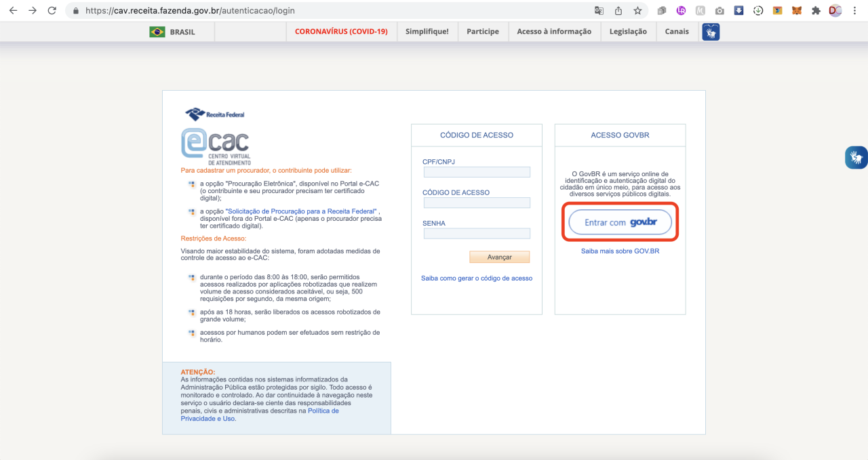Open the floating VLibras widget on the right edge
The height and width of the screenshot is (460, 868).
(856, 157)
